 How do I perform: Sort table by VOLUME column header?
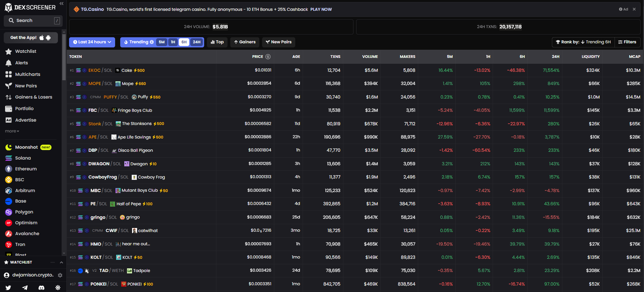(x=370, y=57)
